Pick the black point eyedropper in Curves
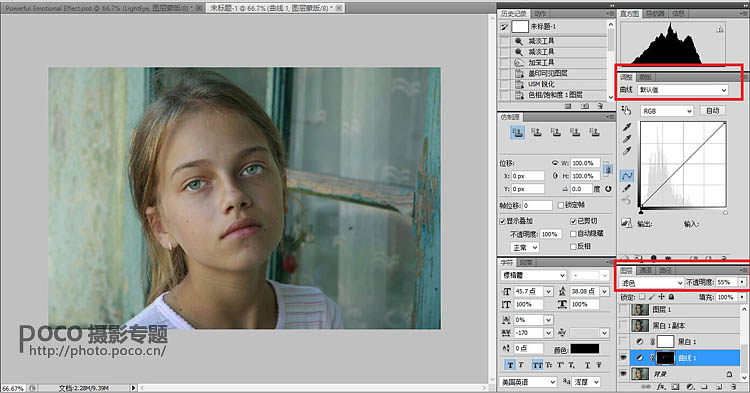 pos(627,127)
